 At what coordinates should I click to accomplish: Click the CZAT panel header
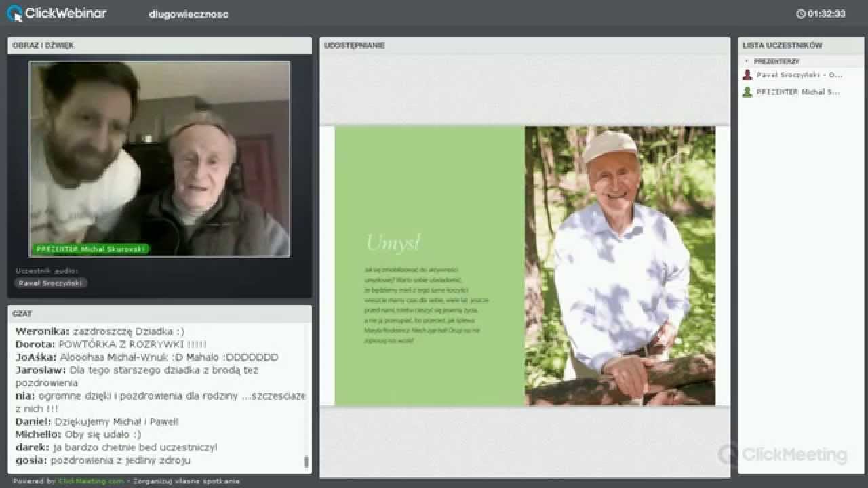159,314
